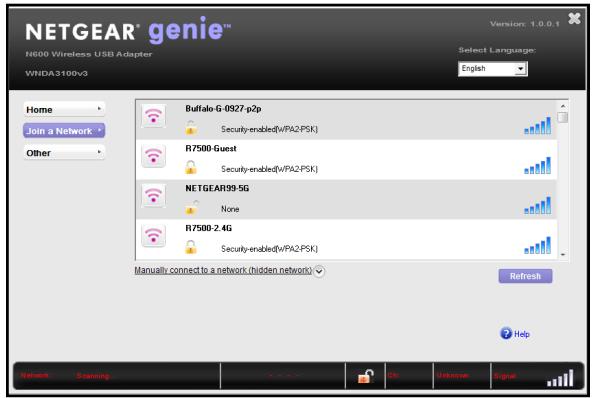Screen dimensions: 593x398
Task: Open the Home menu
Action: click(64, 110)
